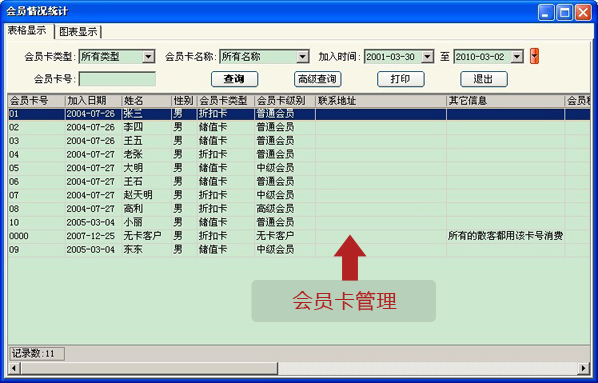Sort by 加入日期 column header
598x383 pixels.
(93, 101)
